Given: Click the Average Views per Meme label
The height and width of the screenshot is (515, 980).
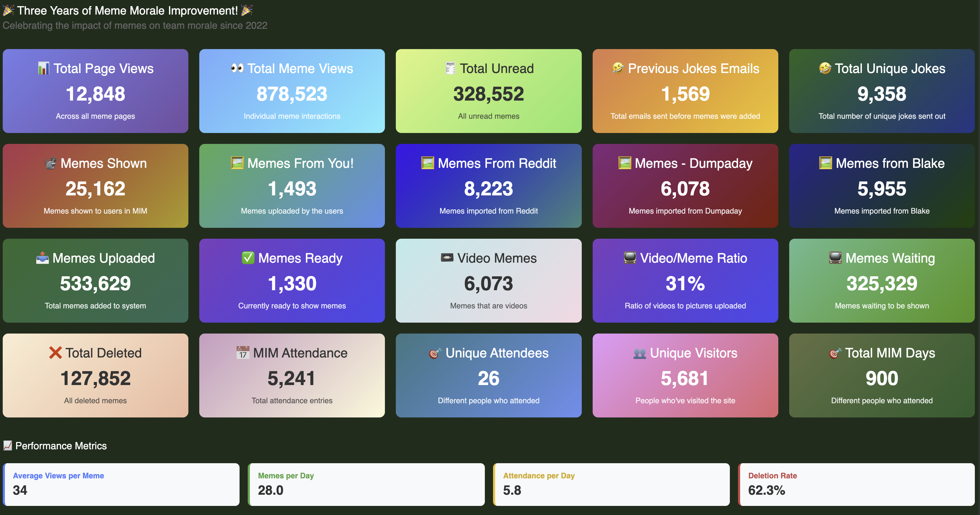Looking at the screenshot, I should click(58, 476).
